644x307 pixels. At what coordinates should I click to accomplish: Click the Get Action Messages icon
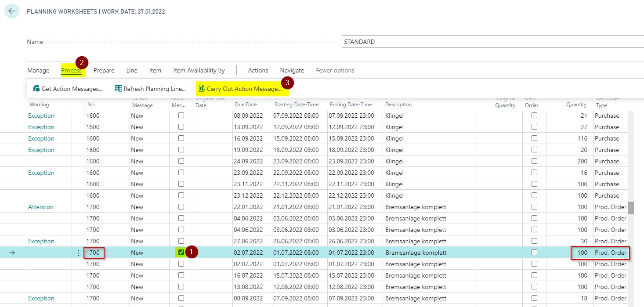[x=36, y=89]
